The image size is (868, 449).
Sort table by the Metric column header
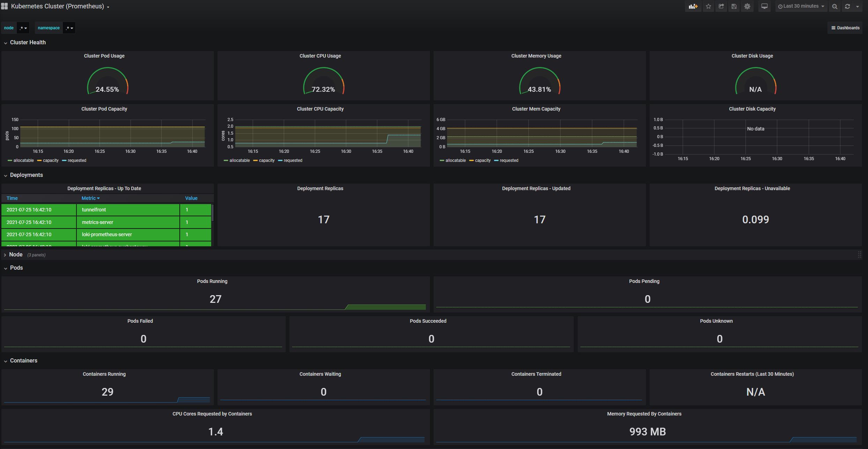tap(90, 198)
